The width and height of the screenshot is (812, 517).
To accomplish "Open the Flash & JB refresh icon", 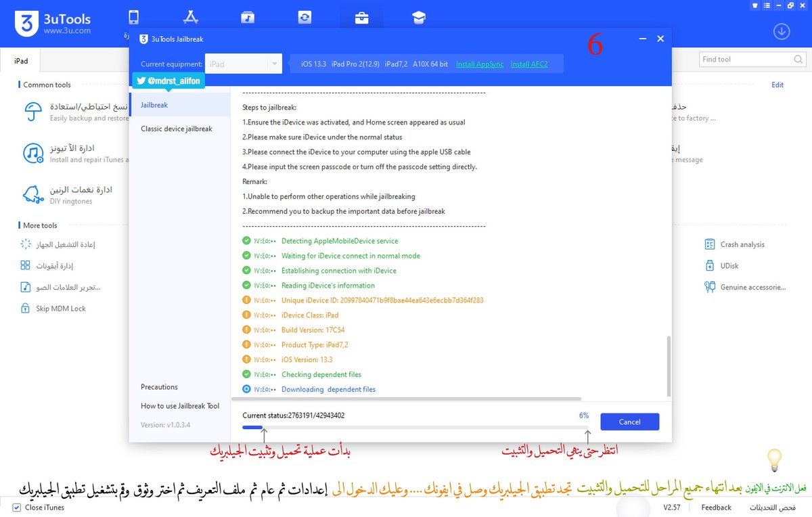I will click(x=304, y=18).
